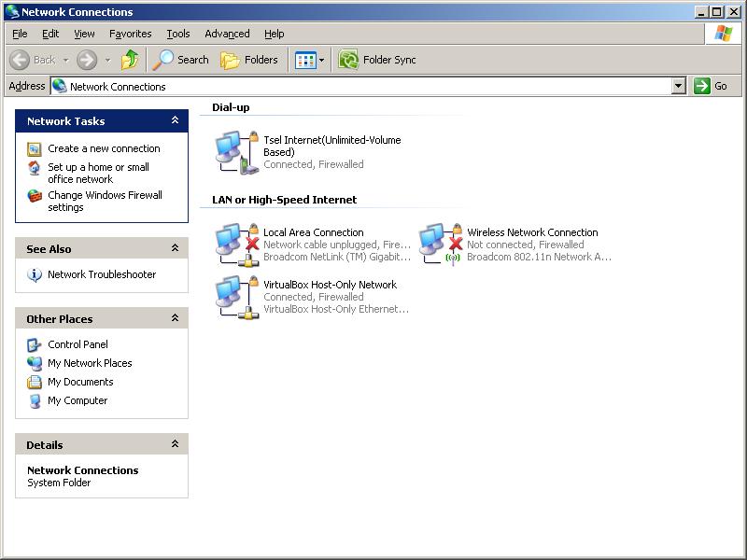747x560 pixels.
Task: Click the Windows Firewall brick icon
Action: click(x=35, y=196)
